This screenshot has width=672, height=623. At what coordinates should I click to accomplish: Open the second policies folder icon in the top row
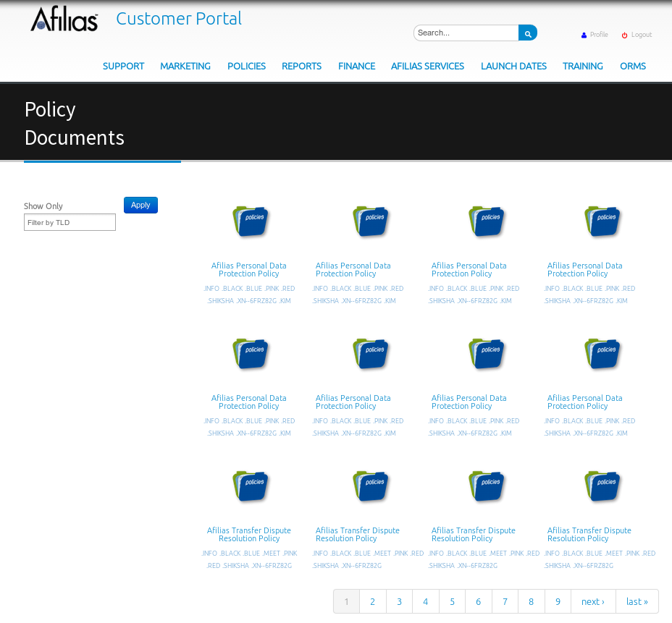click(371, 221)
